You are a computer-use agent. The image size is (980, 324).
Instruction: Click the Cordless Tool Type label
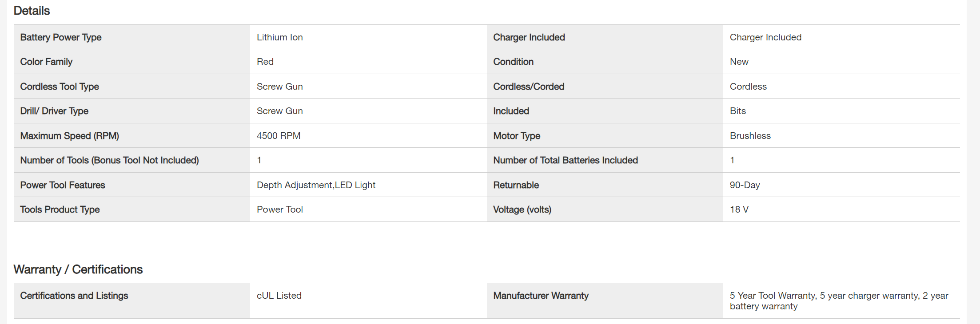coord(60,87)
